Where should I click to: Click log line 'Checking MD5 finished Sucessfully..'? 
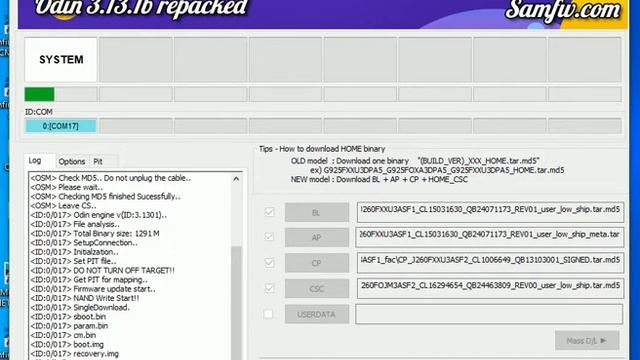(x=105, y=196)
